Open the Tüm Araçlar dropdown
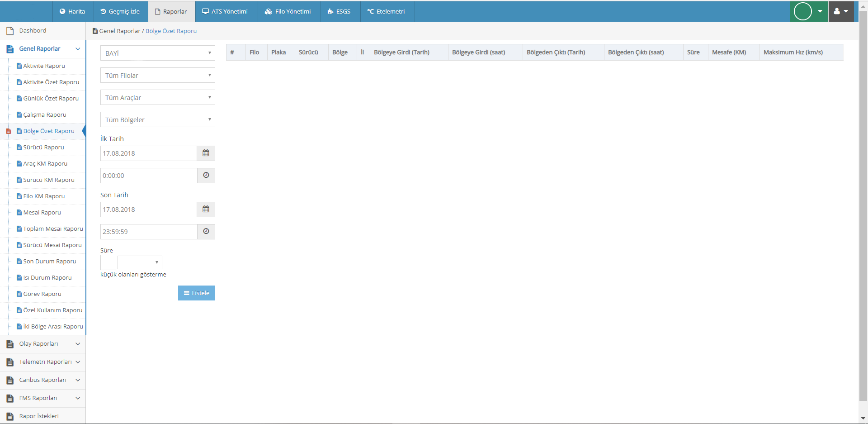The image size is (868, 424). click(158, 97)
